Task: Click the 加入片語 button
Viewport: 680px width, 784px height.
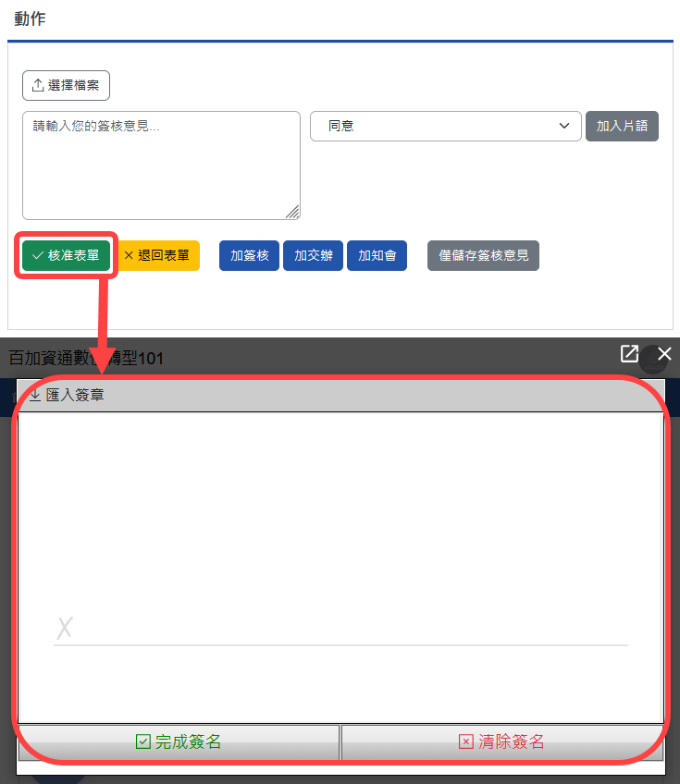Action: pos(622,126)
